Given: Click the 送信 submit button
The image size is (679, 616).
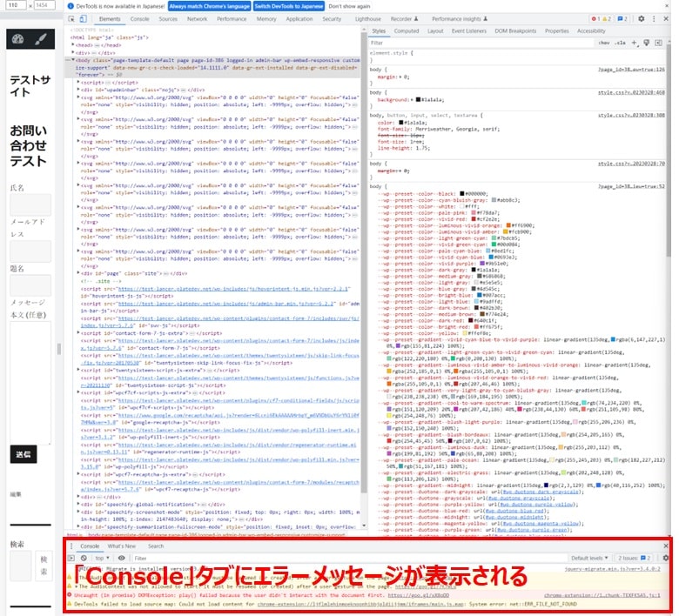Looking at the screenshot, I should tap(24, 454).
